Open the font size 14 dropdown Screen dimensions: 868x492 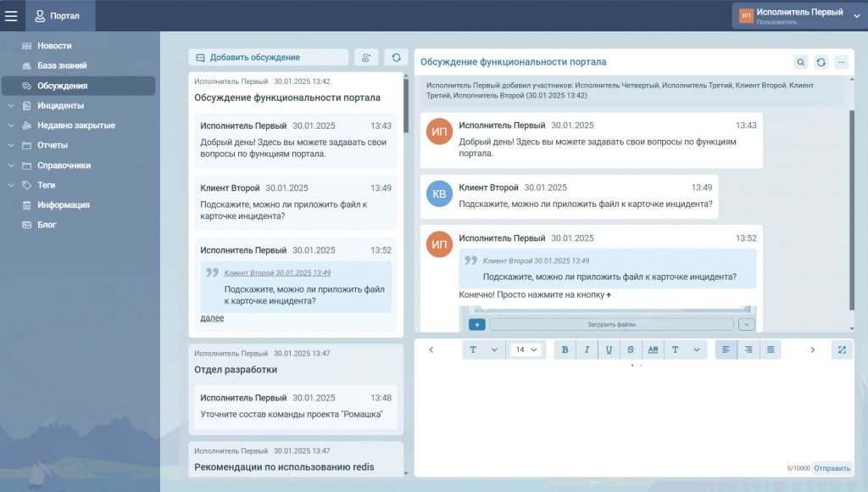[x=526, y=349]
